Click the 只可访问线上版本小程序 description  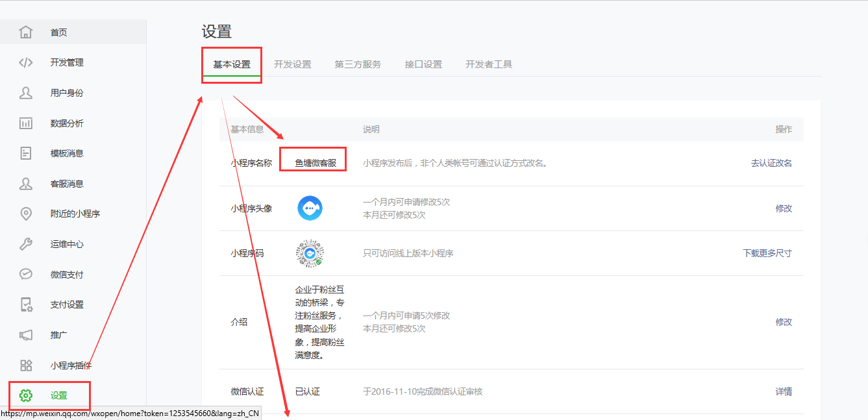pos(408,253)
